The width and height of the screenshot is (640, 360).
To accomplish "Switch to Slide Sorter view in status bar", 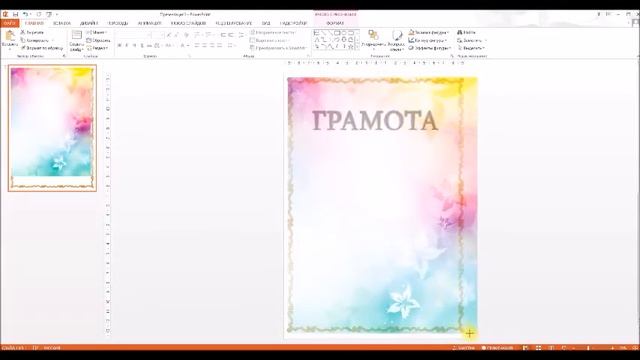I will (x=538, y=348).
